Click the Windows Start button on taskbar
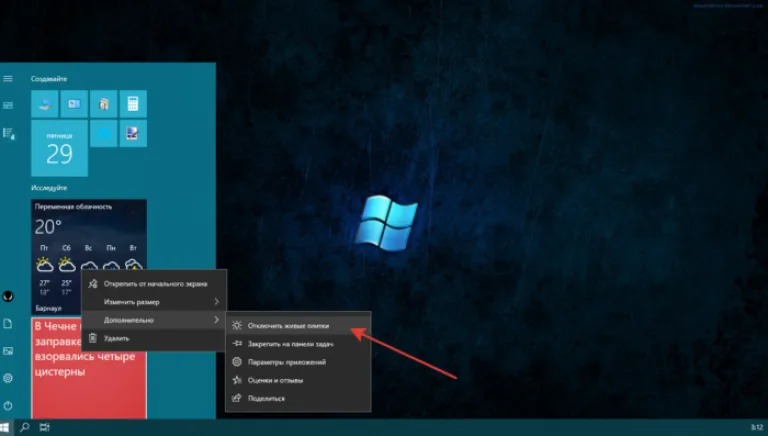 pyautogui.click(x=4, y=427)
